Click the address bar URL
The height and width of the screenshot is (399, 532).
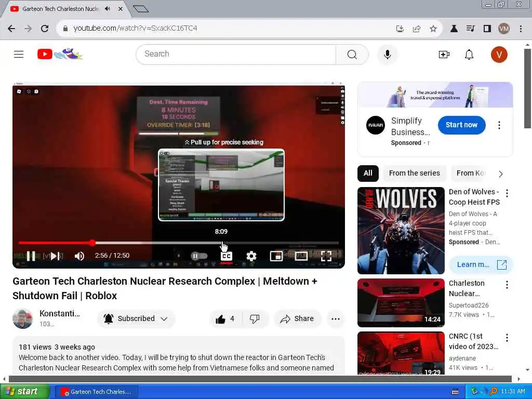point(135,28)
